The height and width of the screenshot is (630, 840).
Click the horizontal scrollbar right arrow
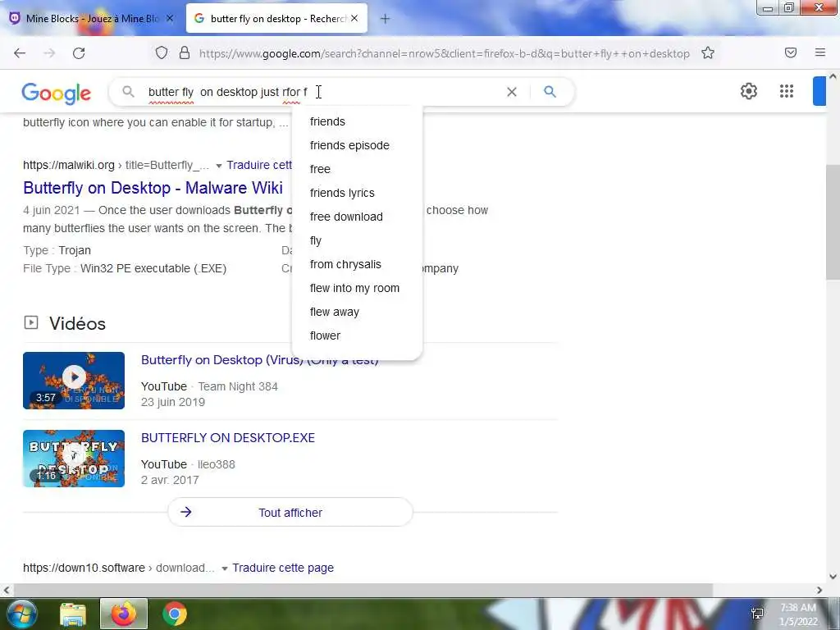coord(819,590)
